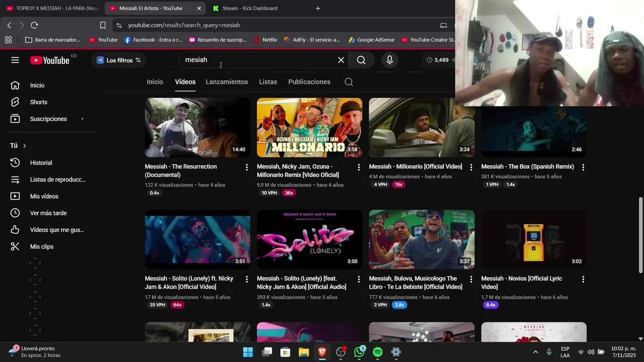This screenshot has width=644, height=362.
Task: Play the Solito (LONELY) audio thumbnail
Action: point(309,239)
